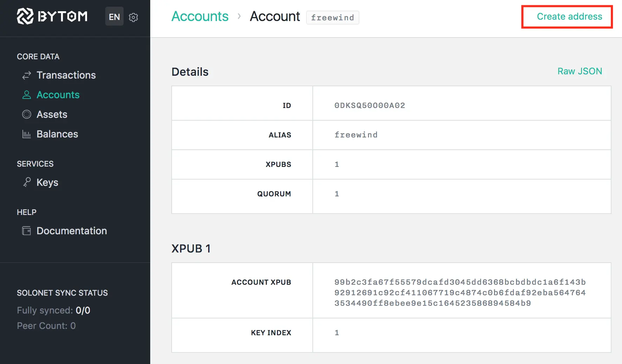The width and height of the screenshot is (622, 364).
Task: Click the Keys key icon
Action: [x=27, y=182]
